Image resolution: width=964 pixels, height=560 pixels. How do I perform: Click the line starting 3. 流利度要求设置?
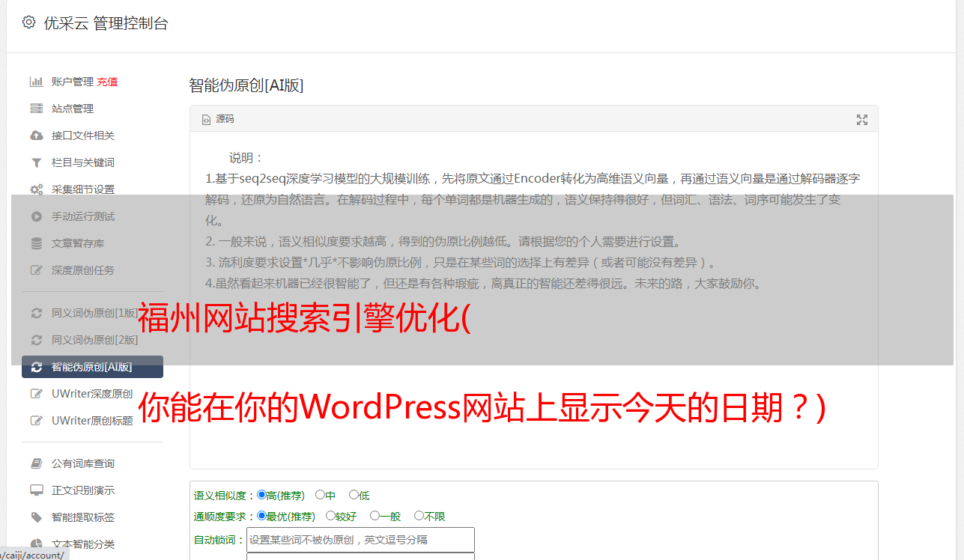[x=461, y=263]
